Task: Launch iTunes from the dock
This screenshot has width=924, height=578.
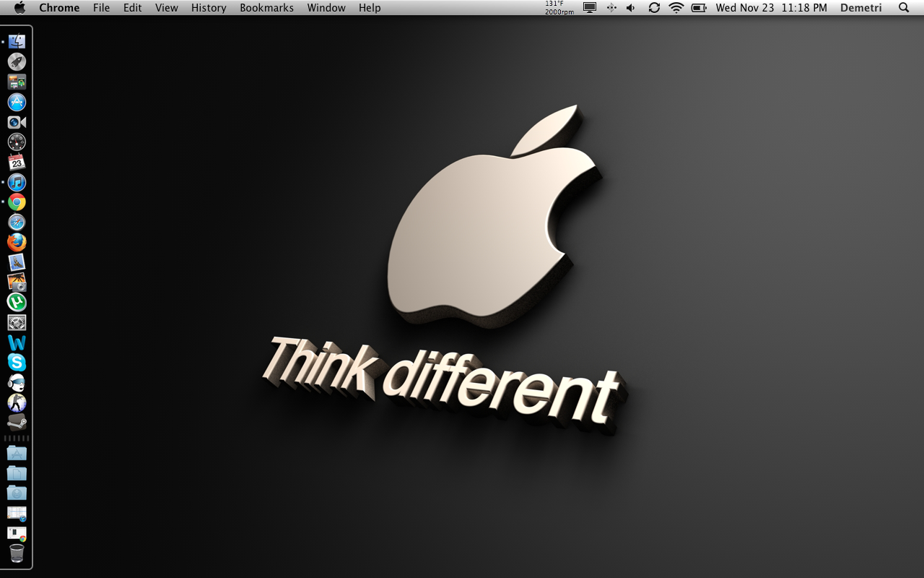Action: (x=17, y=182)
